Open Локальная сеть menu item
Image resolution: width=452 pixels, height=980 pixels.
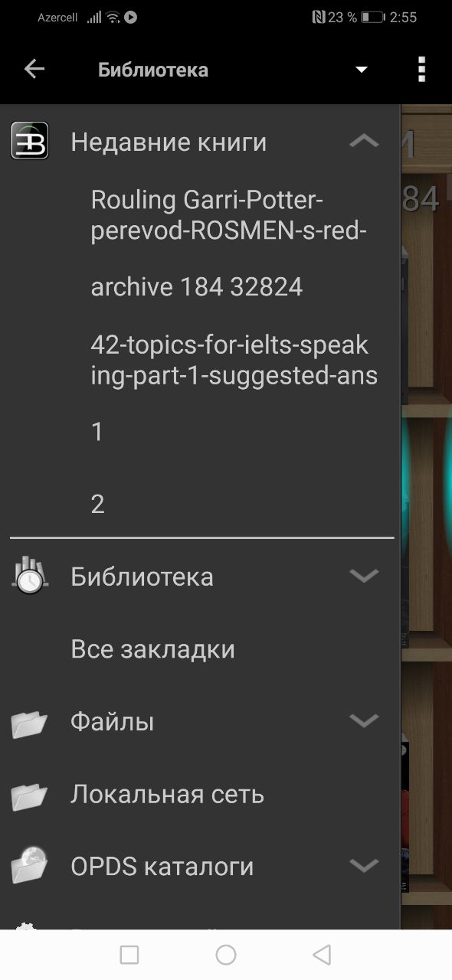(167, 795)
